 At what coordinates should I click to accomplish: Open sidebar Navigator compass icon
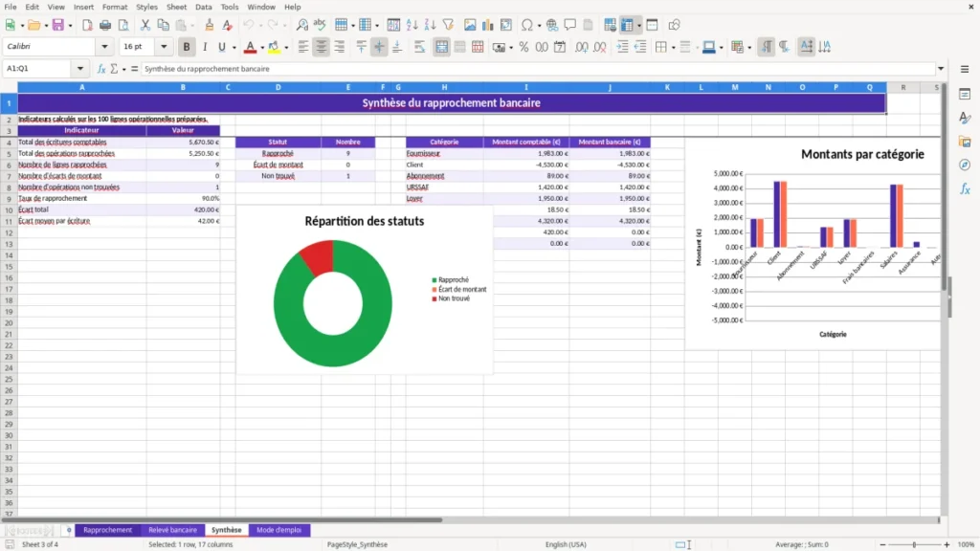tap(965, 165)
